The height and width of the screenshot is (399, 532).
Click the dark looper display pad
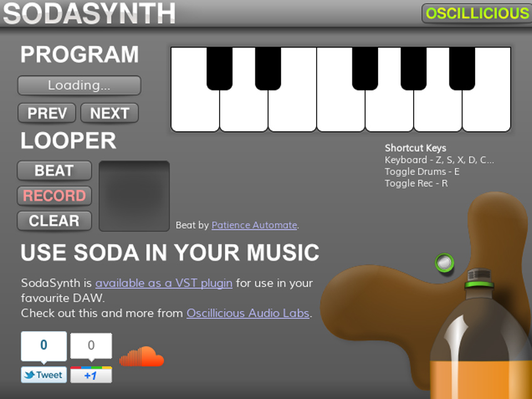[x=134, y=196]
